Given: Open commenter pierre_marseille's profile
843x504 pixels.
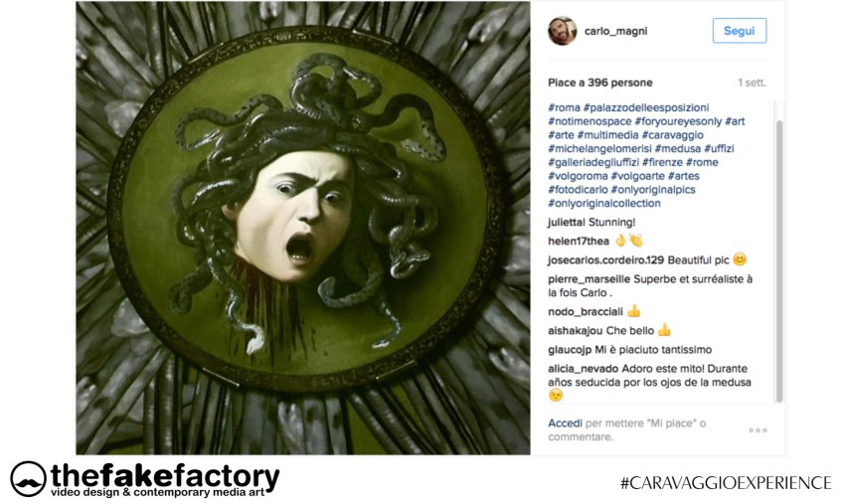Looking at the screenshot, I should 590,279.
